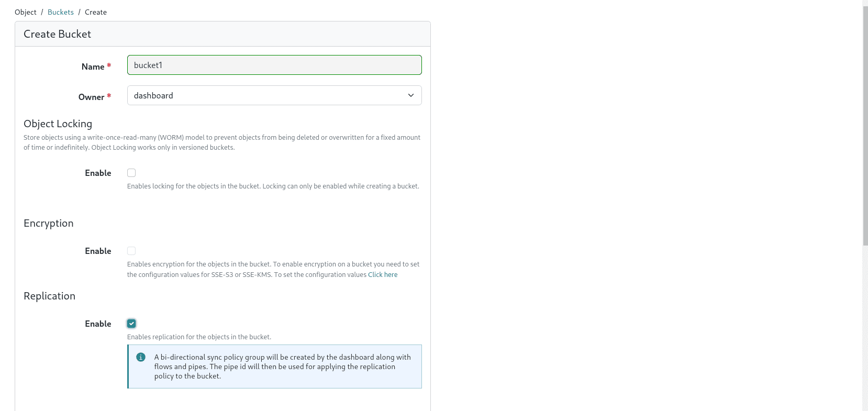
Task: Click the Object Locking section heading
Action: (x=58, y=124)
